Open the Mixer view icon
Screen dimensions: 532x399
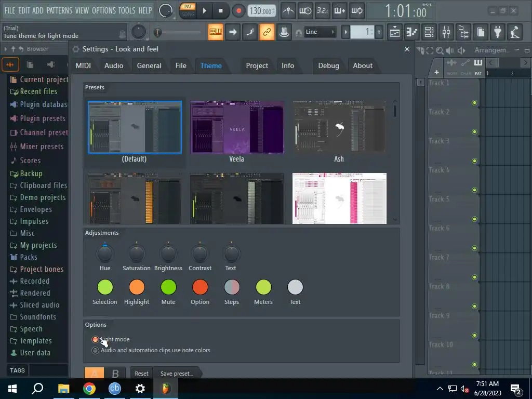pyautogui.click(x=446, y=32)
